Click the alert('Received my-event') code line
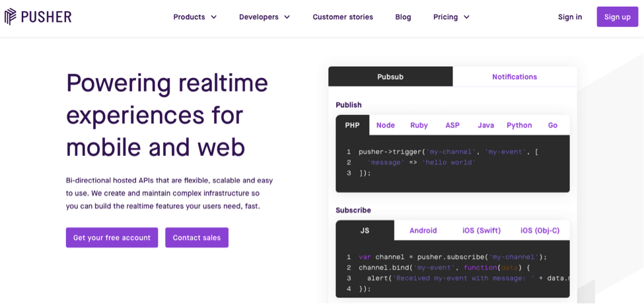 [468, 278]
